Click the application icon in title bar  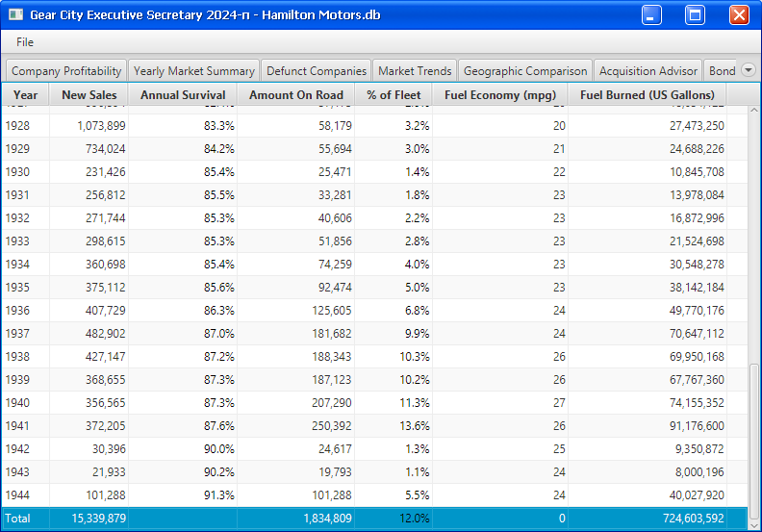click(15, 14)
